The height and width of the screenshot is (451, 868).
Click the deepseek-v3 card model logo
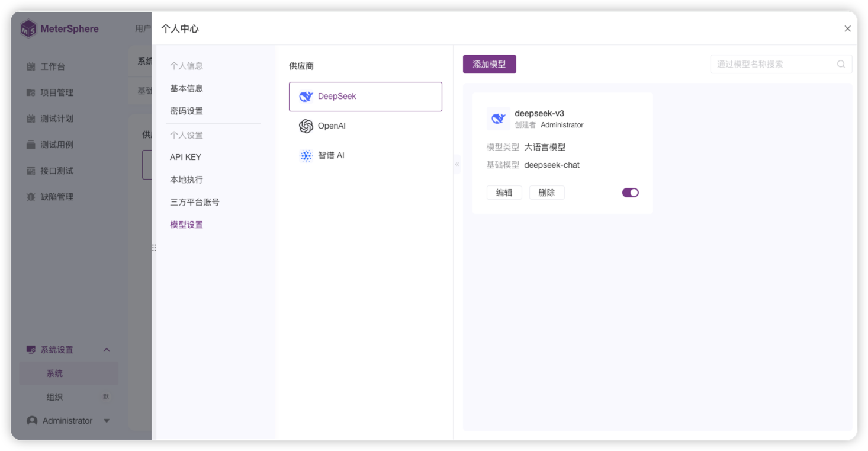[x=499, y=119]
